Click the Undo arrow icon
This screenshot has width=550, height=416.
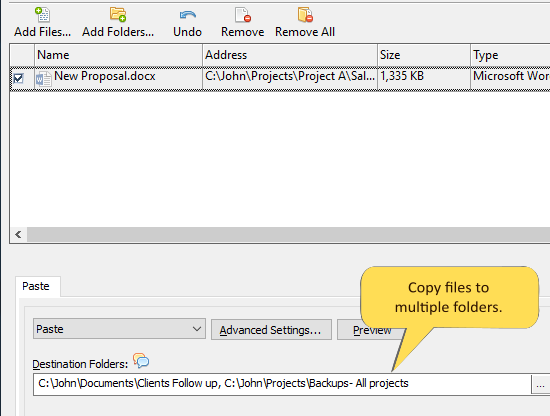(187, 15)
